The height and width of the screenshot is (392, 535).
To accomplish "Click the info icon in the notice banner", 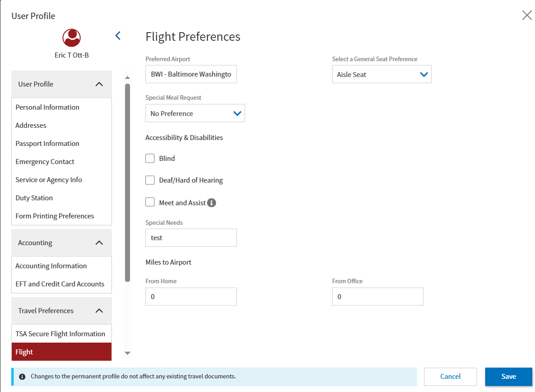I will pos(22,377).
